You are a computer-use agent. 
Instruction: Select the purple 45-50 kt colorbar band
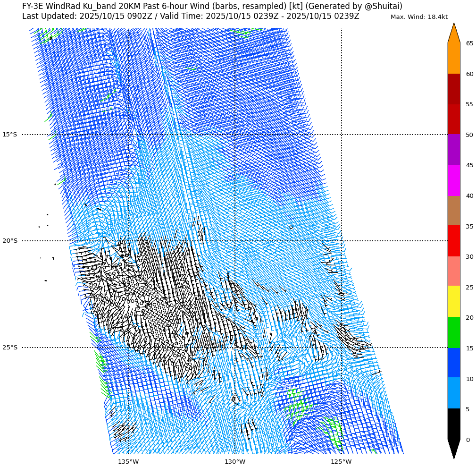point(453,150)
